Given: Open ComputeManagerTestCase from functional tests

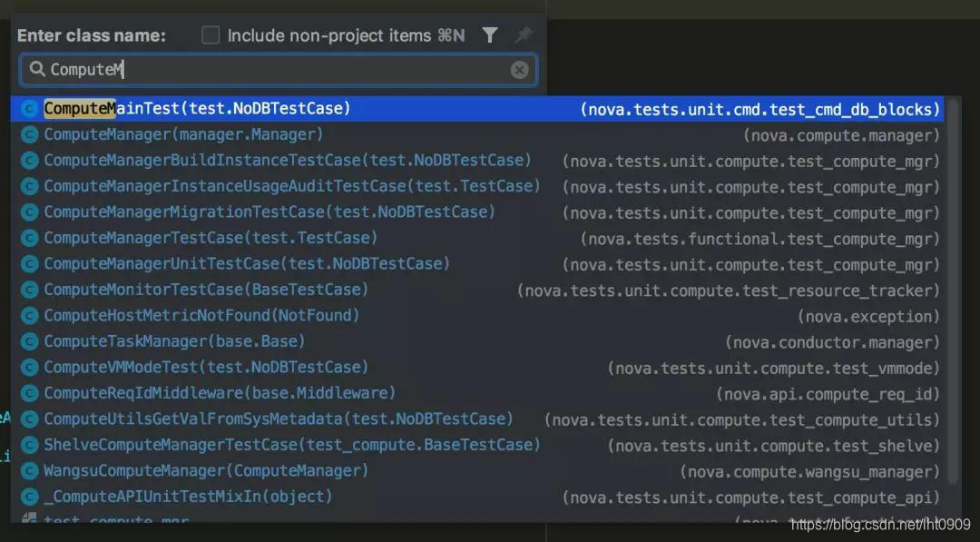Looking at the screenshot, I should click(477, 238).
